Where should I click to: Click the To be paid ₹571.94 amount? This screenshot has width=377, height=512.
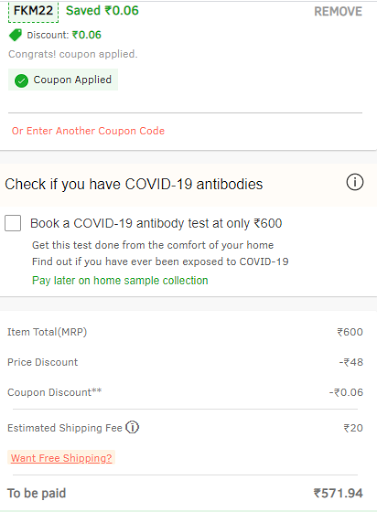point(338,493)
